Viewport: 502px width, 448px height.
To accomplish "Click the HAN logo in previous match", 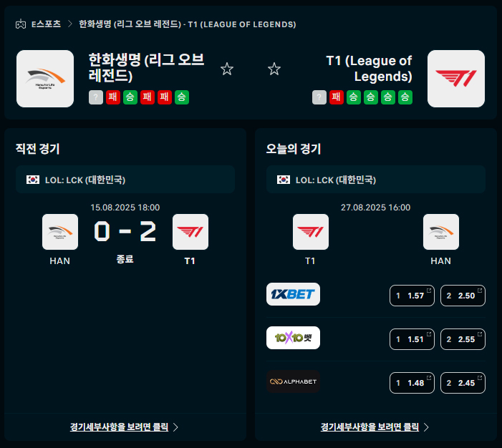I will [60, 232].
